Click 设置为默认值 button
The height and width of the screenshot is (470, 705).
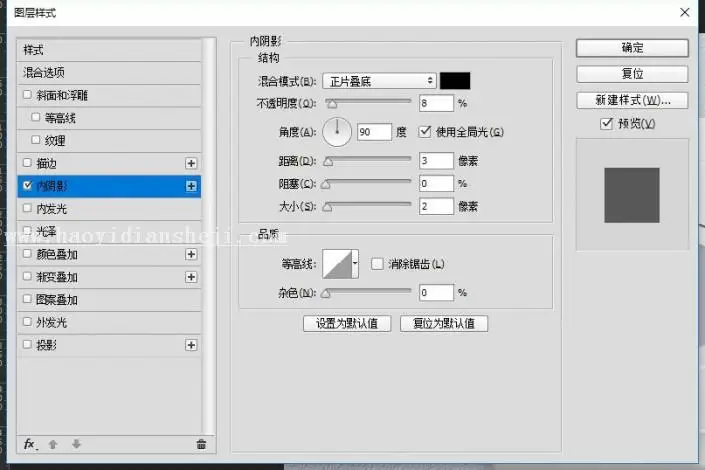pyautogui.click(x=347, y=323)
